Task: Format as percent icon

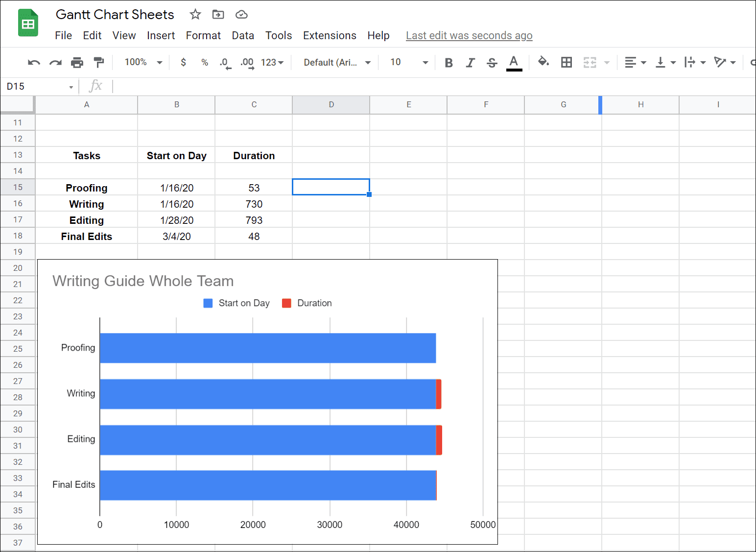Action: (x=205, y=62)
